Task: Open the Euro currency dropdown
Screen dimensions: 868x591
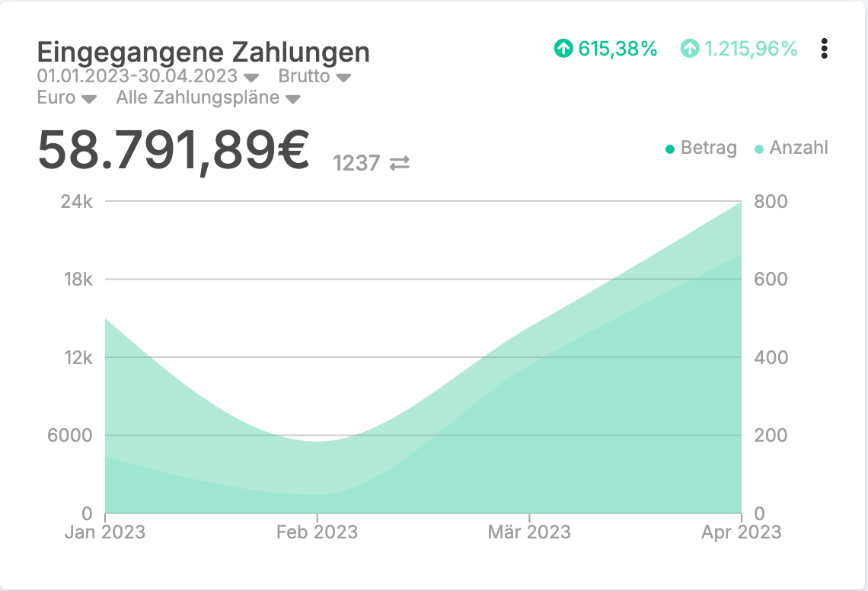Action: click(x=67, y=98)
